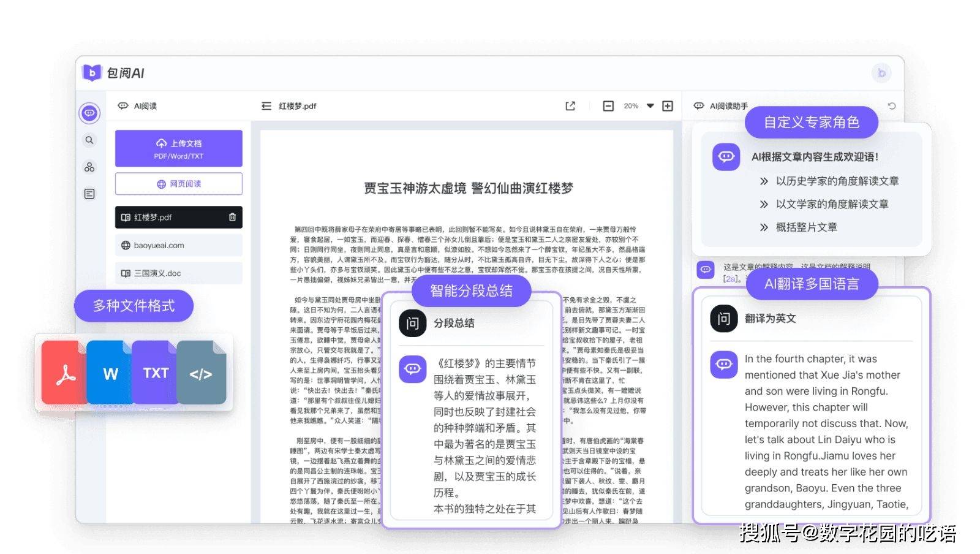The image size is (980, 554).
Task: Zoom in with the plus icon
Action: pos(668,106)
